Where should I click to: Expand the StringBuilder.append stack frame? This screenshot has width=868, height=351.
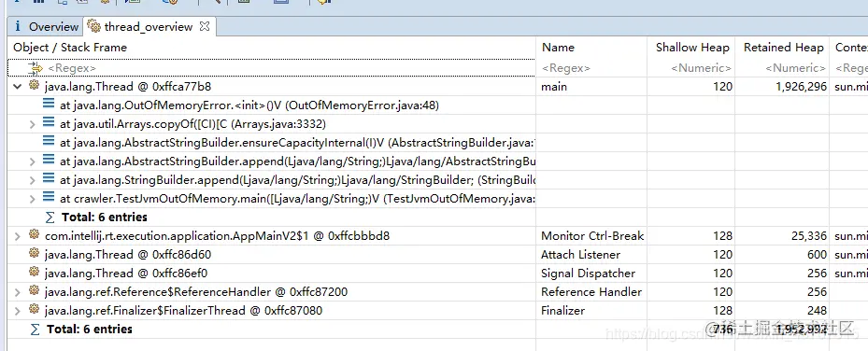pyautogui.click(x=32, y=180)
